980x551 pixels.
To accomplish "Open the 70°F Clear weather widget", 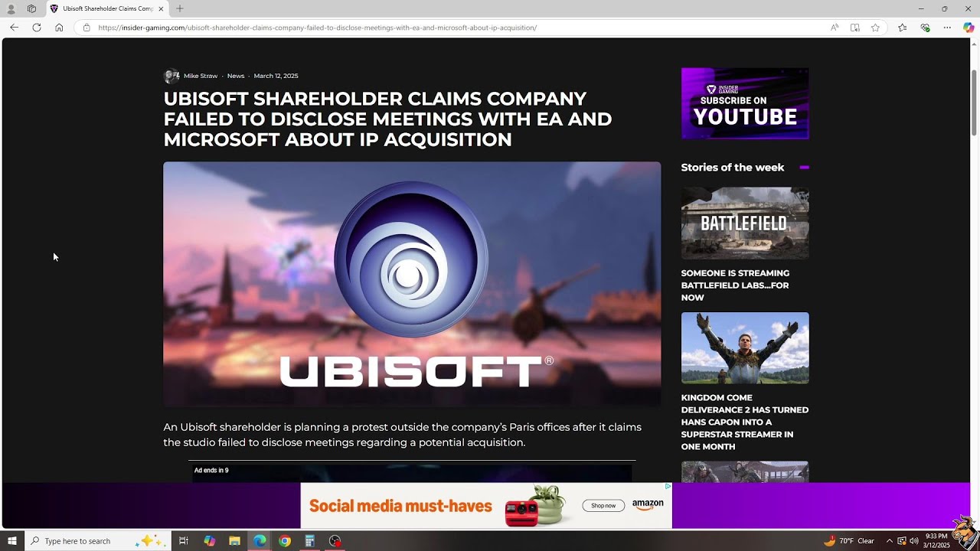I will tap(849, 541).
